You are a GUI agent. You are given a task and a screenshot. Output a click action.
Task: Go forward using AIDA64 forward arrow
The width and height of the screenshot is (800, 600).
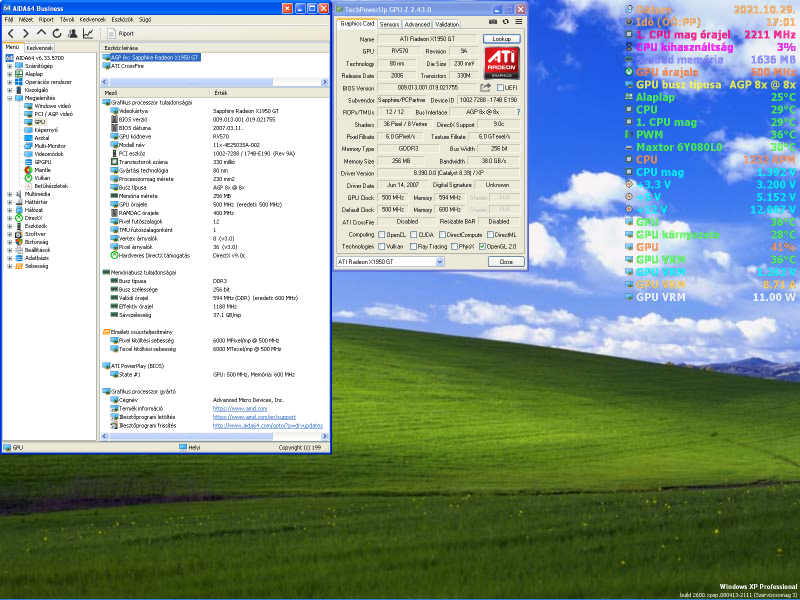point(26,33)
